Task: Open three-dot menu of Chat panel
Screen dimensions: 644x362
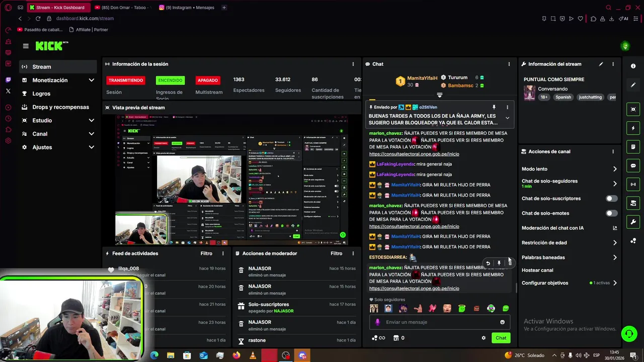Action: pos(509,64)
